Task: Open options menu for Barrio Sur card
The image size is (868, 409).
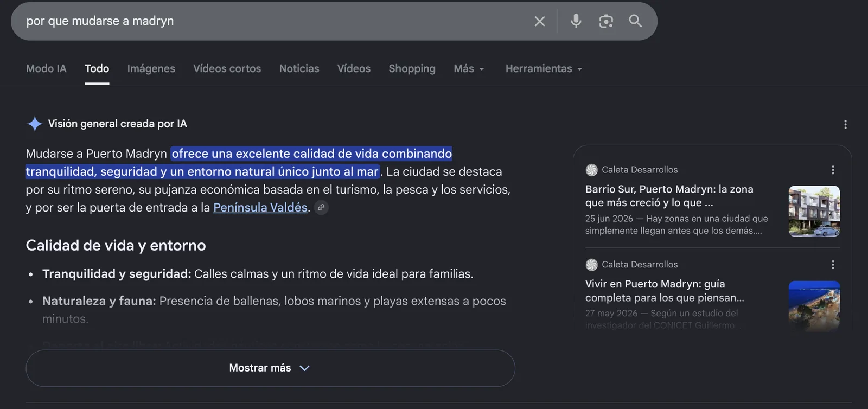Action: [833, 170]
